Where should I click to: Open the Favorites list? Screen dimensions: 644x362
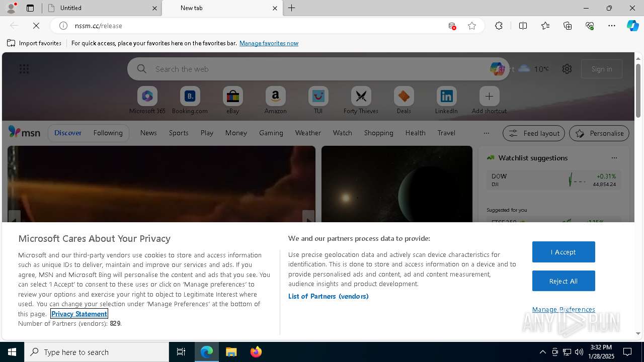[545, 26]
